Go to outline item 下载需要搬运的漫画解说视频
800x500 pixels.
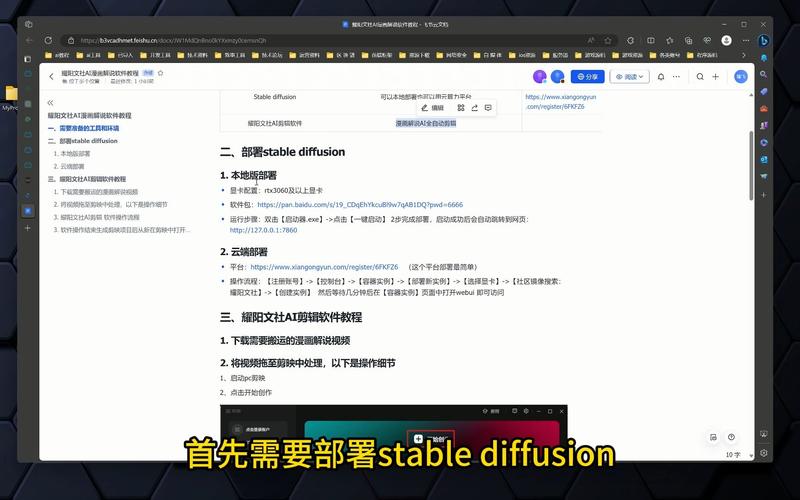click(x=95, y=192)
